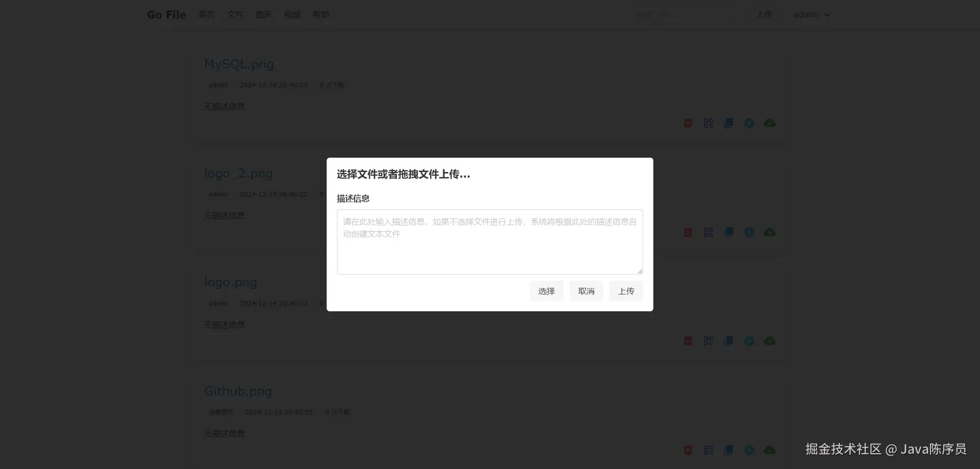Open the 图床 nav item
Viewport: 980px width, 469px height.
coord(264,15)
